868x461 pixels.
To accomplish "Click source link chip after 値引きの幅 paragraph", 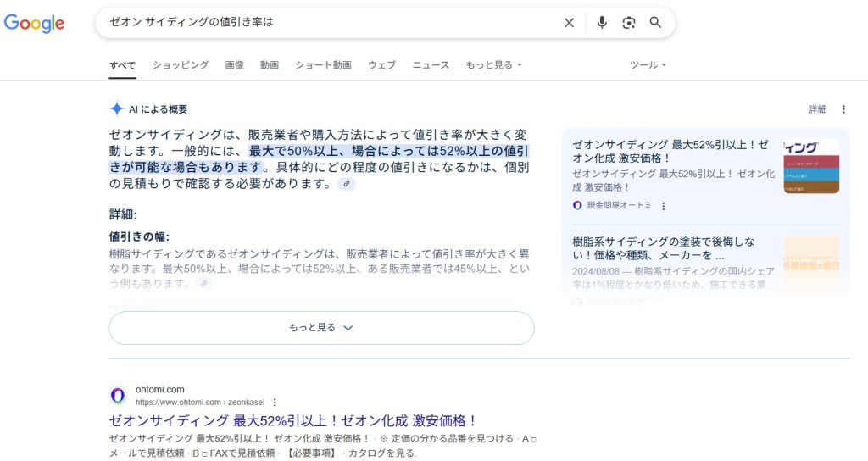I will point(204,283).
